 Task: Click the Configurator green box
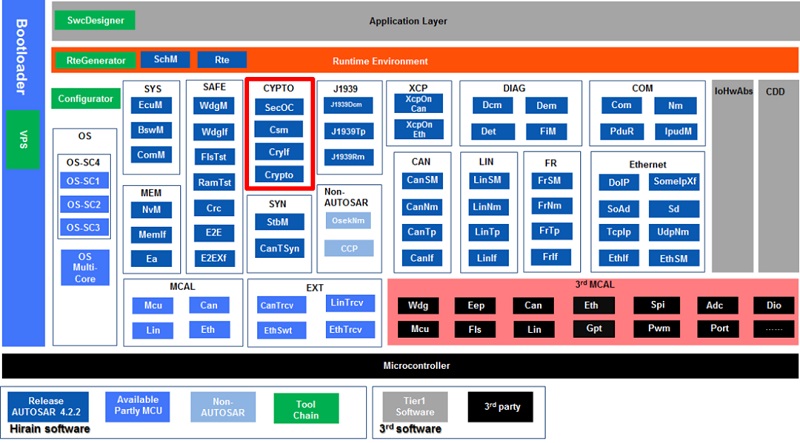(x=85, y=99)
